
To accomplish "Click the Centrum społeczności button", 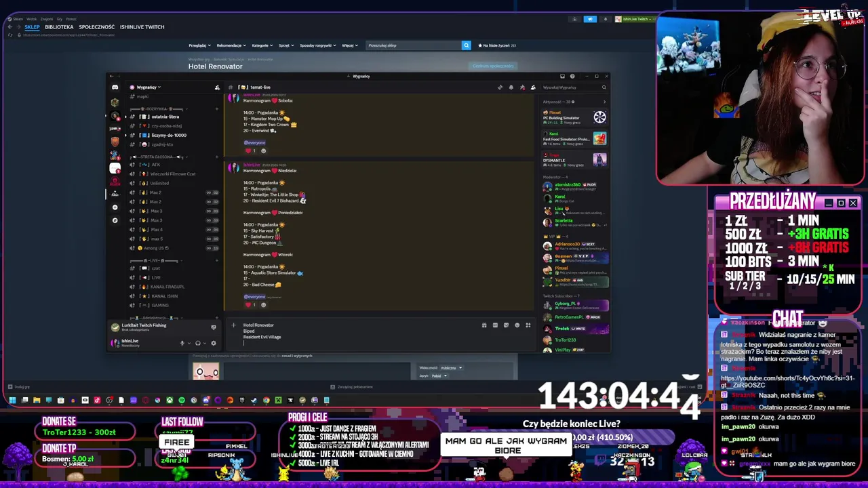I will click(493, 66).
